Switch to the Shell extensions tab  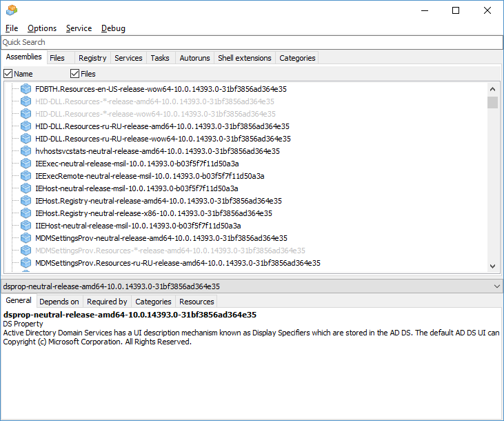(x=245, y=58)
